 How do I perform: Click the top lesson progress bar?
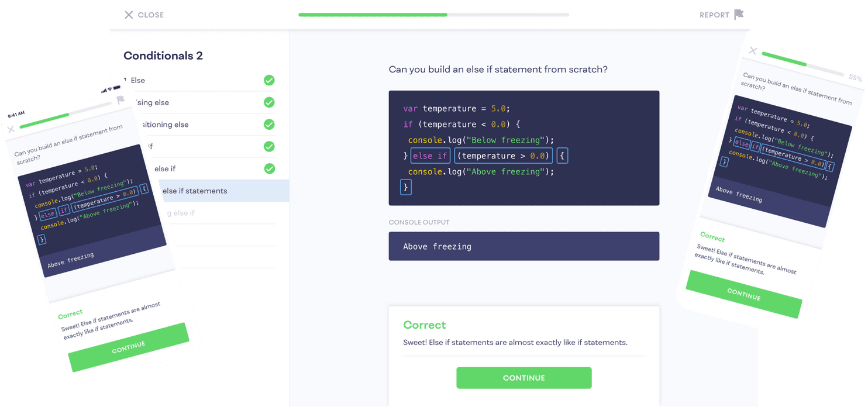pyautogui.click(x=433, y=15)
